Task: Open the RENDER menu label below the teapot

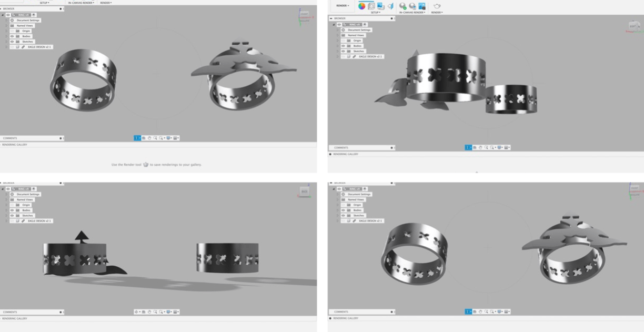Action: (x=437, y=13)
